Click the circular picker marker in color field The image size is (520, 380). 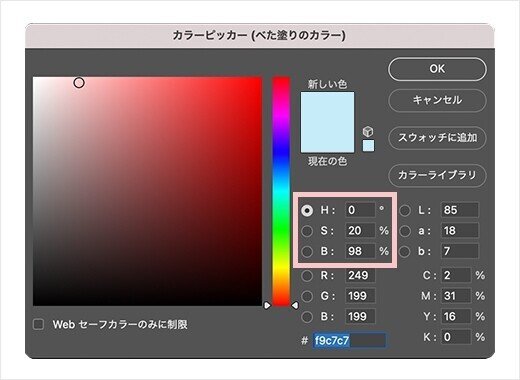(79, 83)
